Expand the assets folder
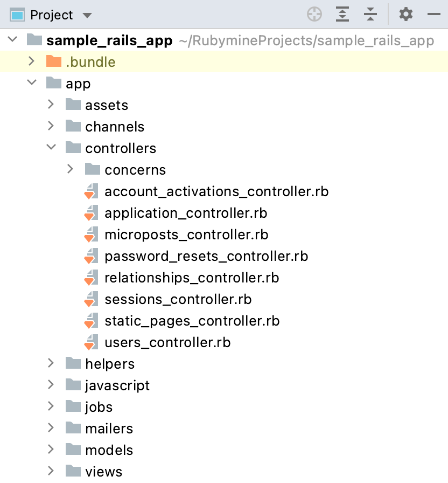This screenshot has height=483, width=448. pyautogui.click(x=50, y=105)
